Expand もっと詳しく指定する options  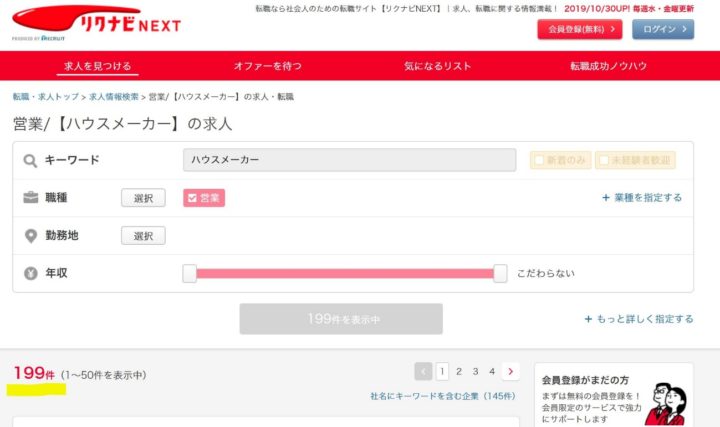click(x=639, y=319)
